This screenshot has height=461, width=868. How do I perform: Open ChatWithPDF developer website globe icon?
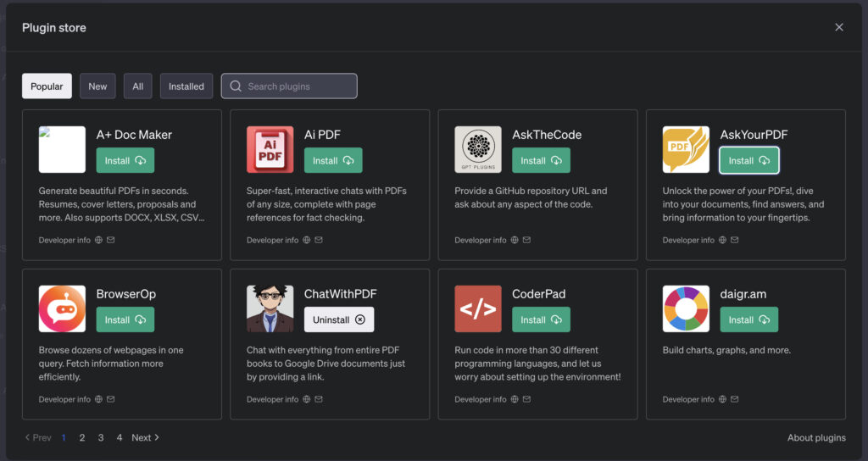[307, 399]
